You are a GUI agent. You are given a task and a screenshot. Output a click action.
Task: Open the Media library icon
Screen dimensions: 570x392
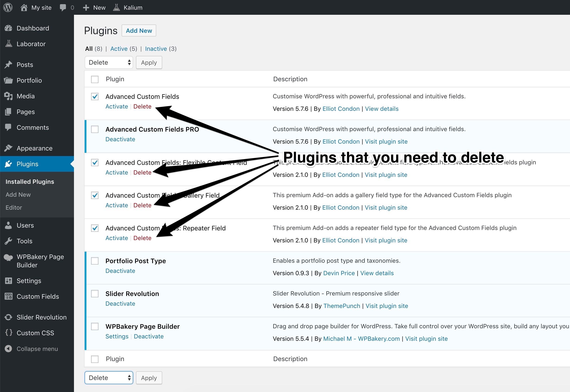8,96
